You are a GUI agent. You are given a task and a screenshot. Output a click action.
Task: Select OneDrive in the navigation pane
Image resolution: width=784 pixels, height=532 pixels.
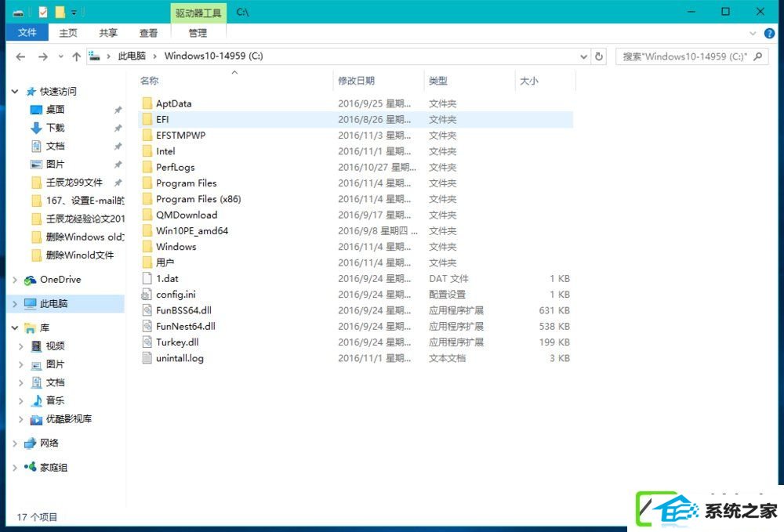pos(60,280)
